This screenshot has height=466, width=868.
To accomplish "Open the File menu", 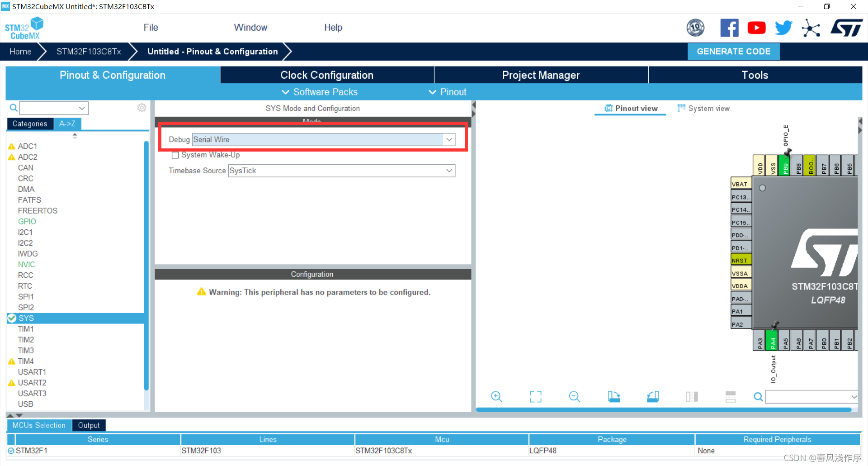I will click(151, 28).
